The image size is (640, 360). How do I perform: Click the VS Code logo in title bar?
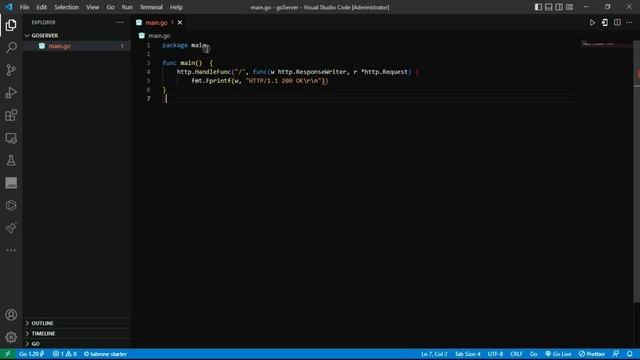pos(9,7)
